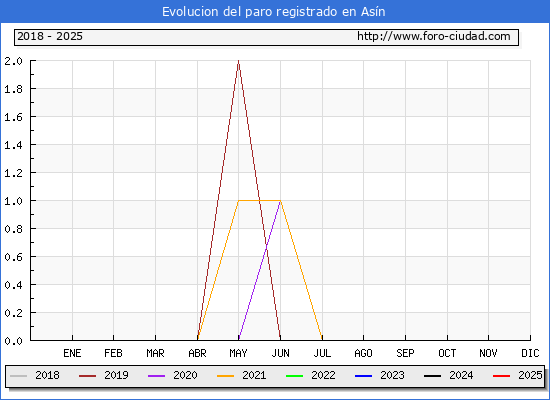Click the dark red 2019 legend swatch

tap(87, 376)
